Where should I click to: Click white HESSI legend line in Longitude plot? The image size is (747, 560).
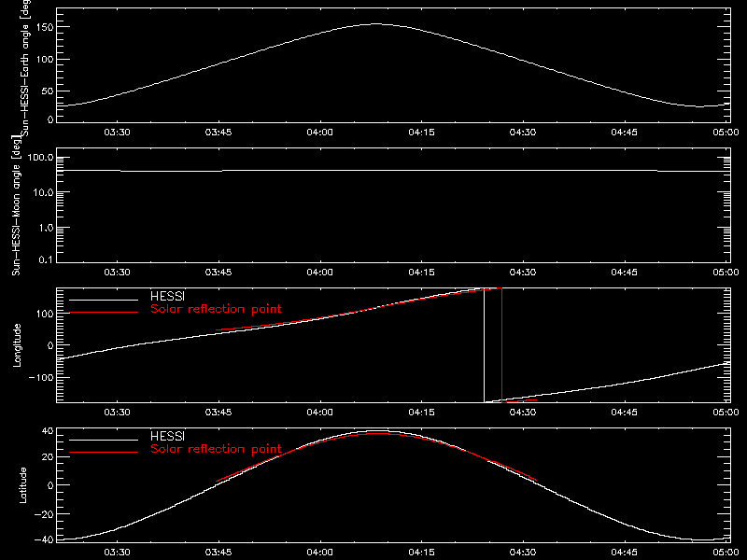point(104,300)
